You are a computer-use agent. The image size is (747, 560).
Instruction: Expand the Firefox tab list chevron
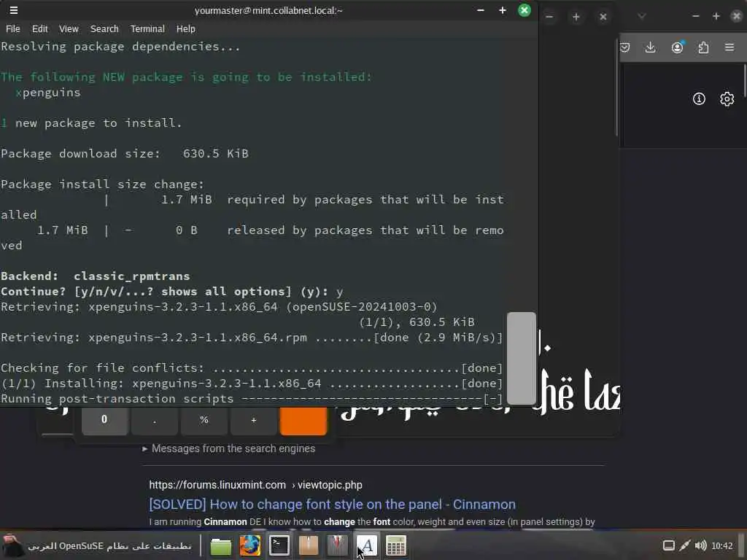pos(642,17)
